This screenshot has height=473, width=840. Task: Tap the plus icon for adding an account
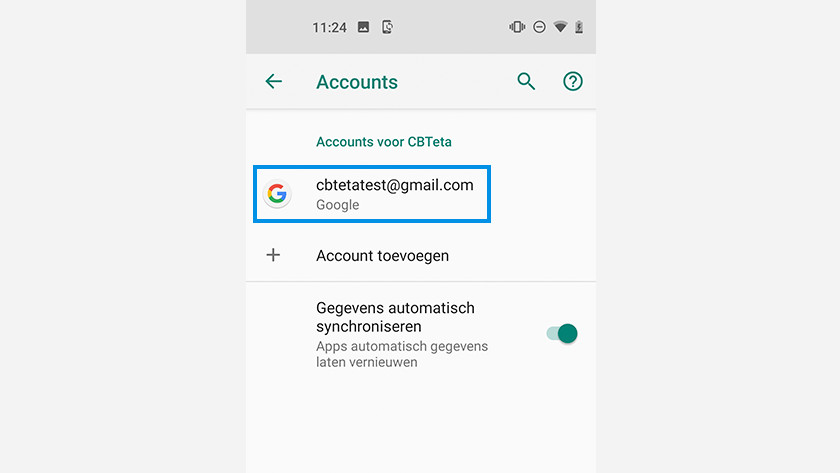tap(273, 255)
